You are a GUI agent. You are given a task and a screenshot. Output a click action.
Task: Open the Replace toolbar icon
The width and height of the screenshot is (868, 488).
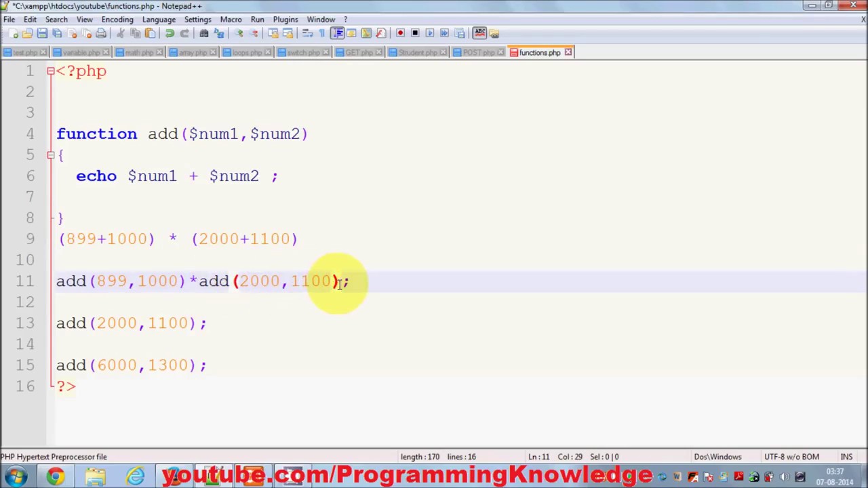219,33
